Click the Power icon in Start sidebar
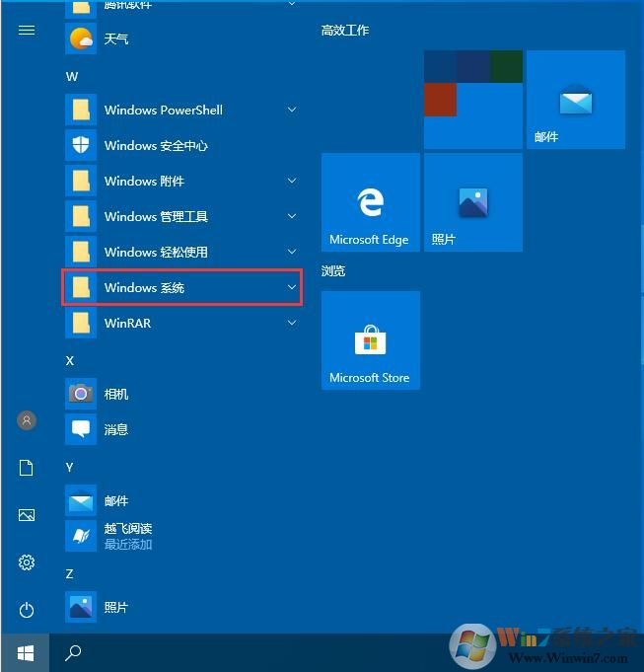 pos(27,610)
